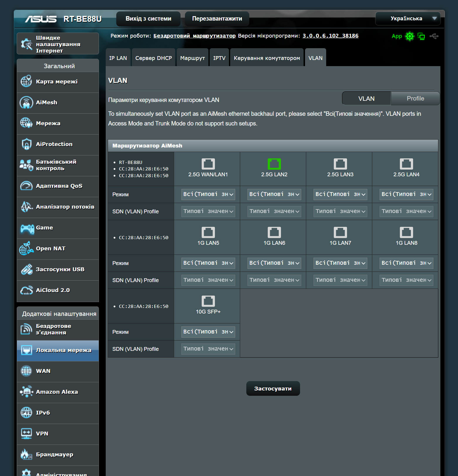Click the AiProtection shield icon

tap(26, 144)
